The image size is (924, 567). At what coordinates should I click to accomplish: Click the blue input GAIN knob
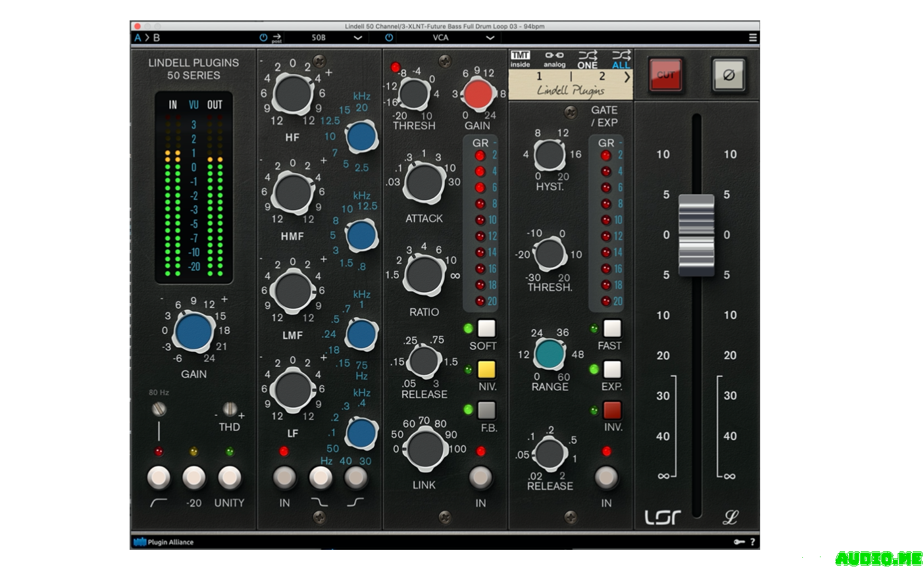tap(194, 332)
